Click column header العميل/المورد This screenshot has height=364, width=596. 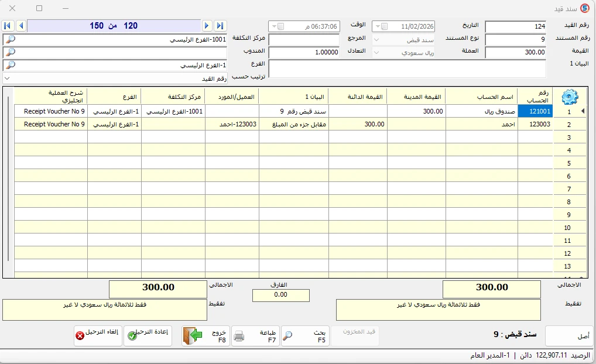point(232,96)
